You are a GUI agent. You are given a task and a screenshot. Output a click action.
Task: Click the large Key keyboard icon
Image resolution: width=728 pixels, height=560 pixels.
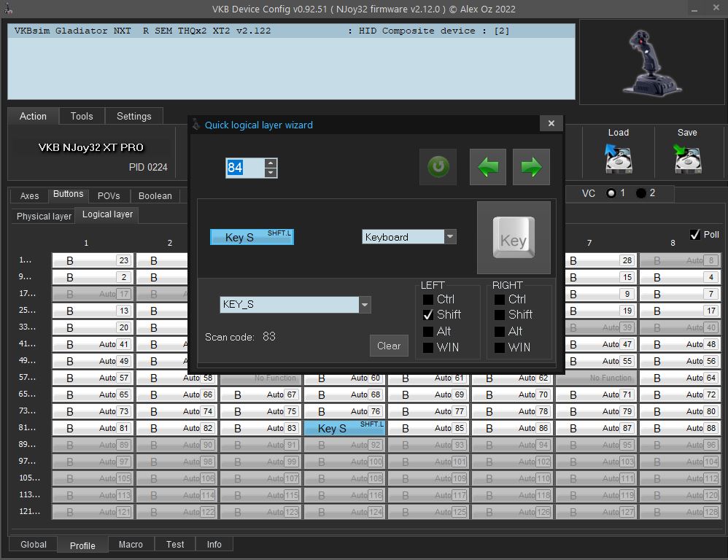point(514,238)
